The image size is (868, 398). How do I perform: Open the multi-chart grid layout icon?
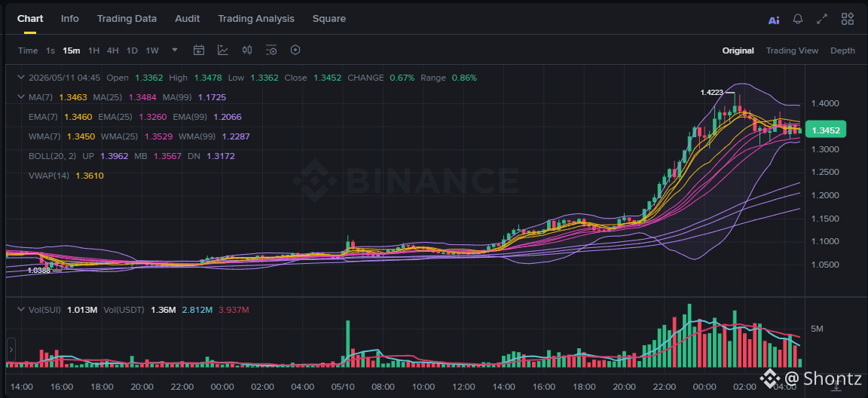click(x=847, y=19)
